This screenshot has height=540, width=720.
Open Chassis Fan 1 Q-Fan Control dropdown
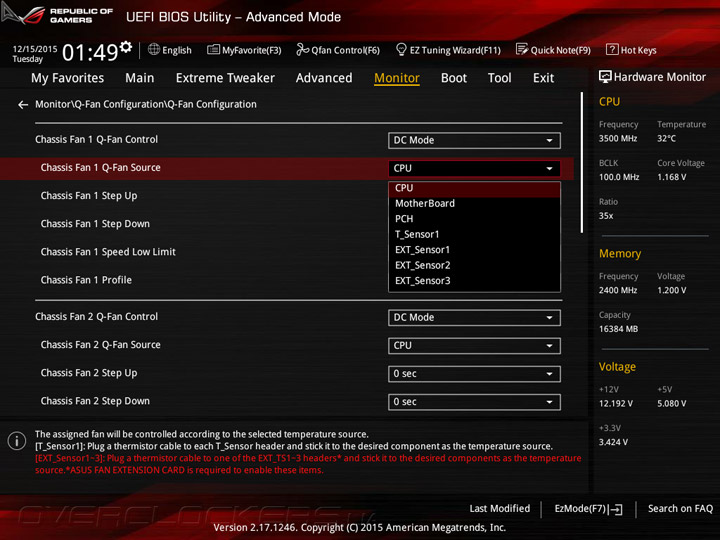point(474,141)
